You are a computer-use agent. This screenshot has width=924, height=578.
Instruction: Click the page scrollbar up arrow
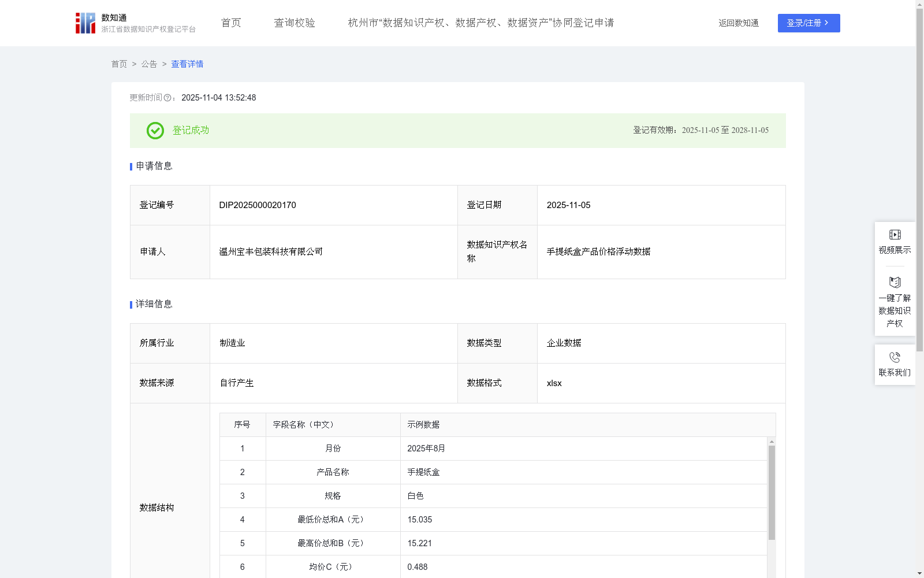pos(919,4)
